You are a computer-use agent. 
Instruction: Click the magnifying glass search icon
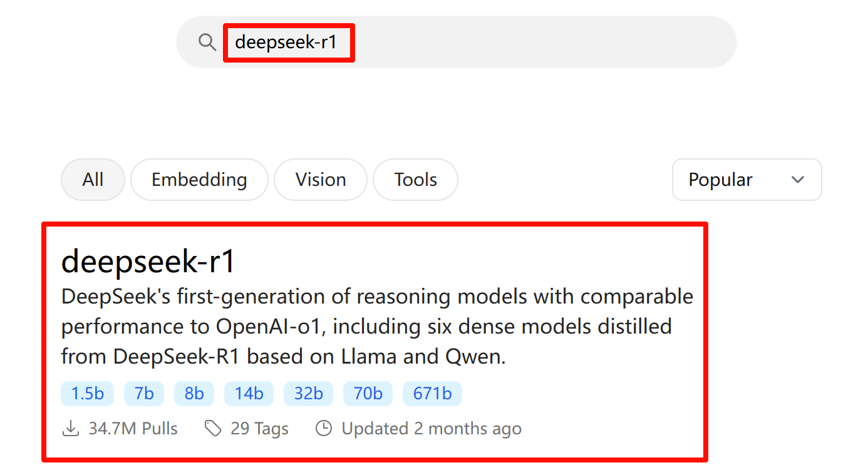click(207, 43)
